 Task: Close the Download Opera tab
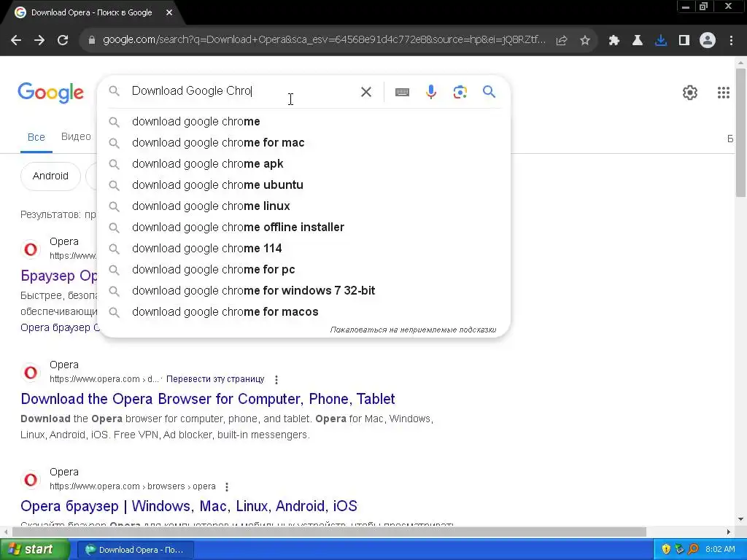[x=169, y=12]
